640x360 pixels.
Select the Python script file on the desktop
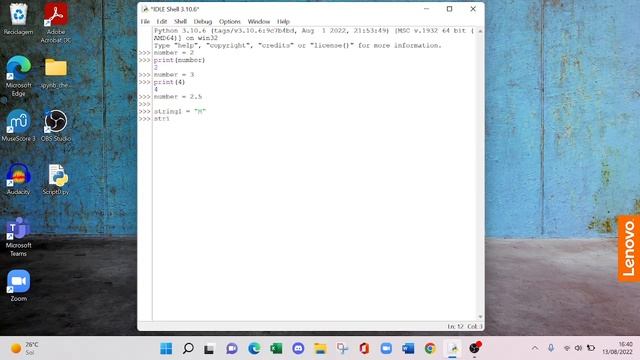pos(56,179)
